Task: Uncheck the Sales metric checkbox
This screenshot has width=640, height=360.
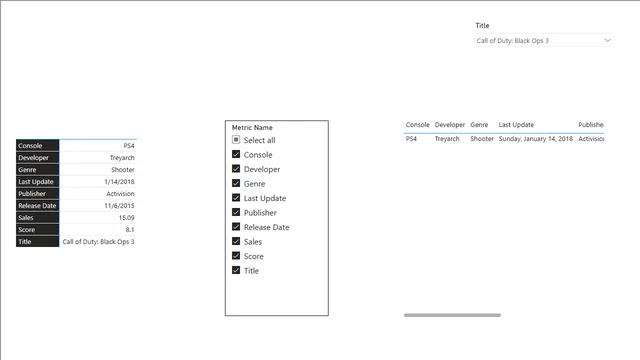Action: coord(236,241)
